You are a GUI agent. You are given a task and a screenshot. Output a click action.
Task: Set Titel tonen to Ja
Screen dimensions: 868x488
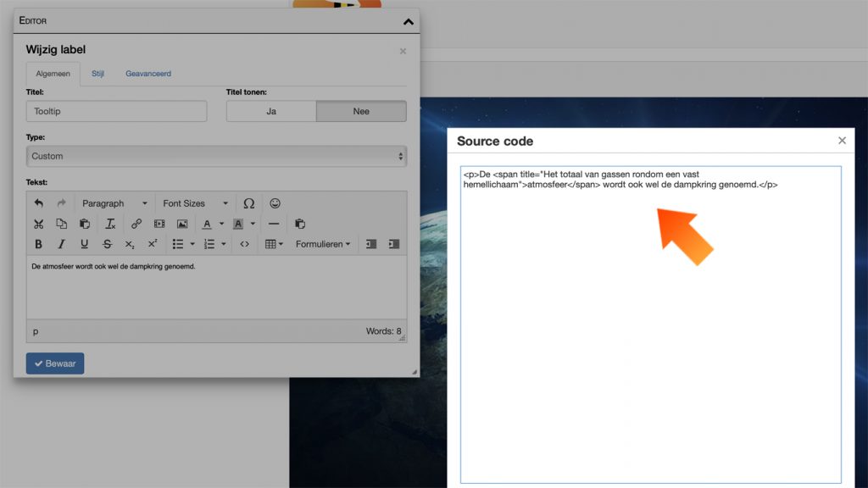pos(271,111)
